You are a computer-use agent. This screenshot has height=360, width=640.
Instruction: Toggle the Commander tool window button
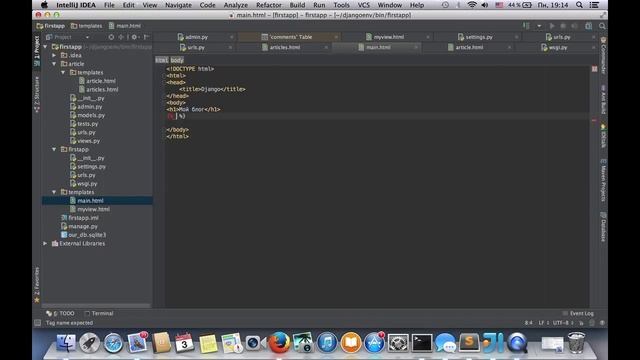(x=603, y=55)
